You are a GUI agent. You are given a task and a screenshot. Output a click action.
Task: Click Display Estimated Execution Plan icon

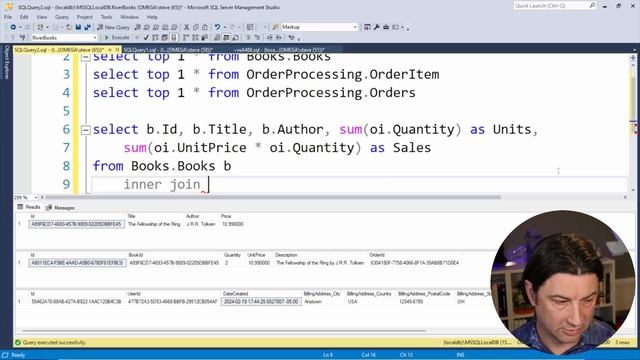[155, 38]
